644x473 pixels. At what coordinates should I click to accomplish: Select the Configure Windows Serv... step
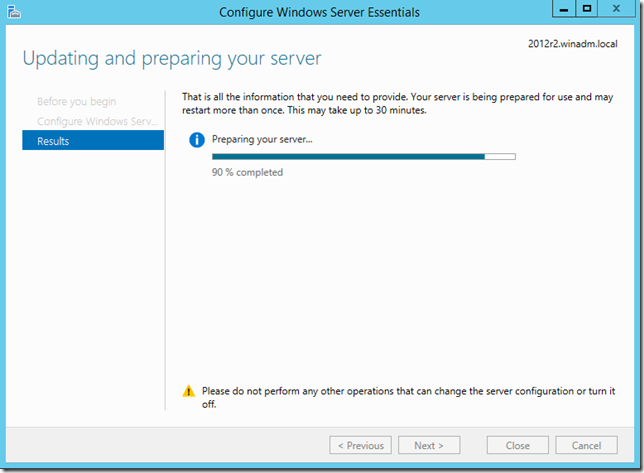(x=98, y=121)
